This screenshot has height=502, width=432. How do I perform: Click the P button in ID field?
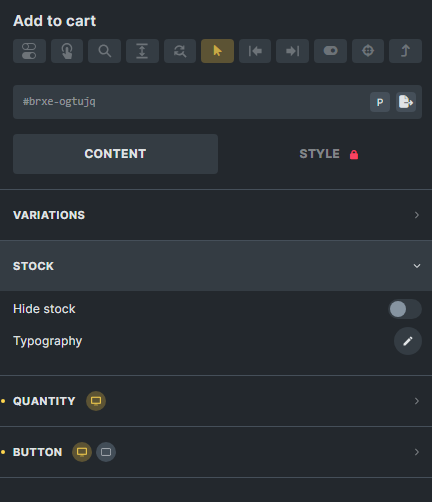(380, 102)
